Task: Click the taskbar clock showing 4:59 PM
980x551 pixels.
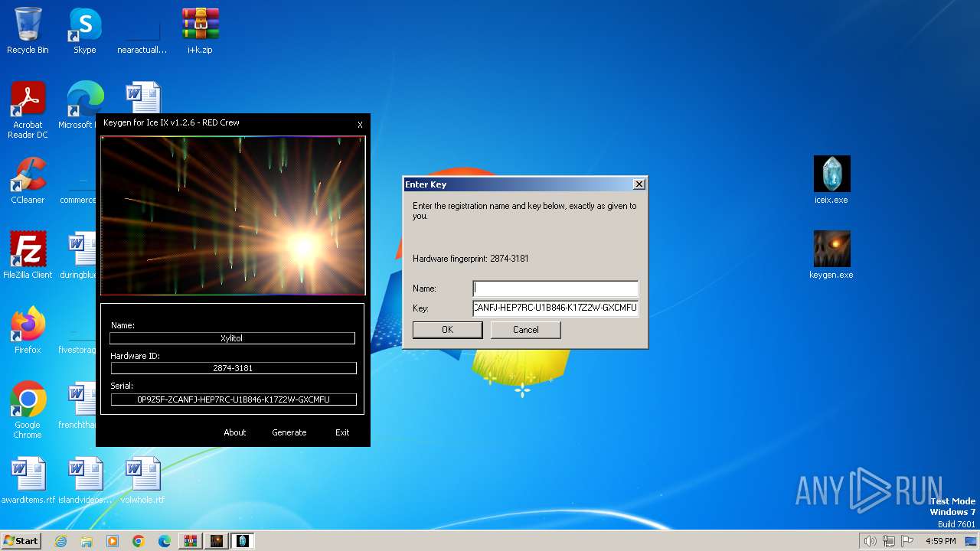Action: [x=940, y=541]
